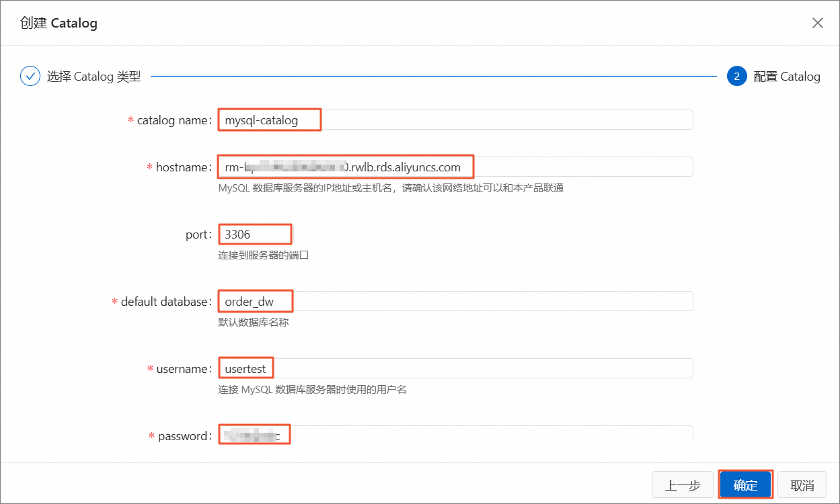
Task: Click the username input field
Action: coord(455,368)
